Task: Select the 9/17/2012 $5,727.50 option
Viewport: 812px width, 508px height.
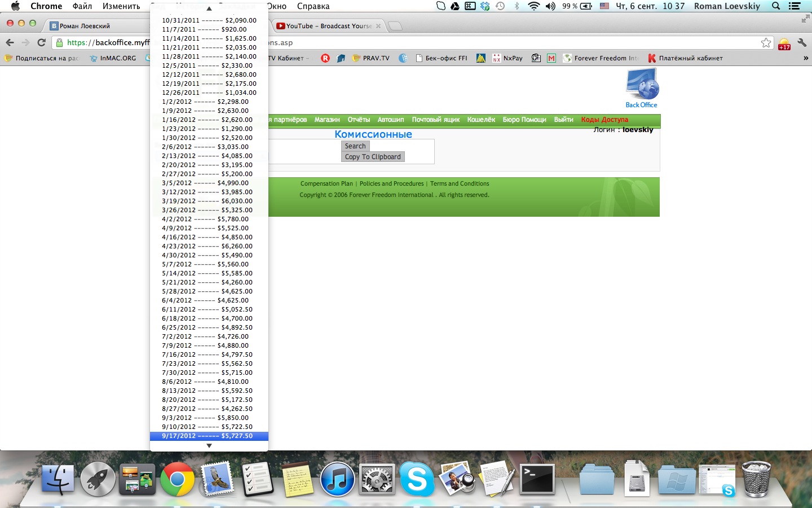Action: [209, 436]
